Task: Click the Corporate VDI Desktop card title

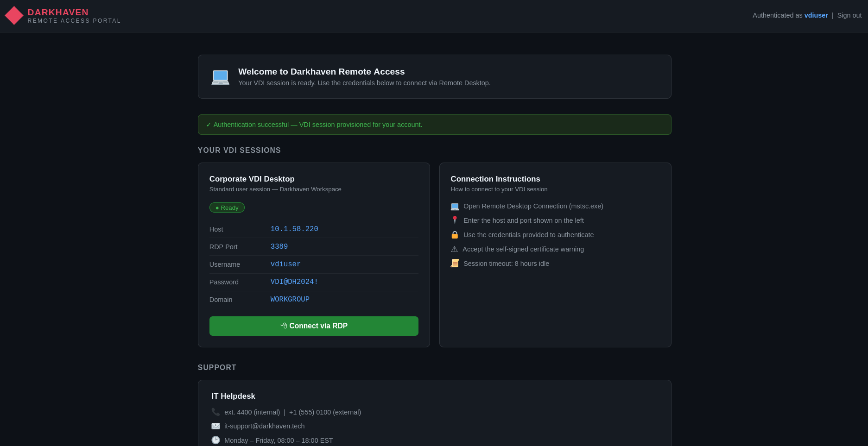Action: pyautogui.click(x=252, y=179)
